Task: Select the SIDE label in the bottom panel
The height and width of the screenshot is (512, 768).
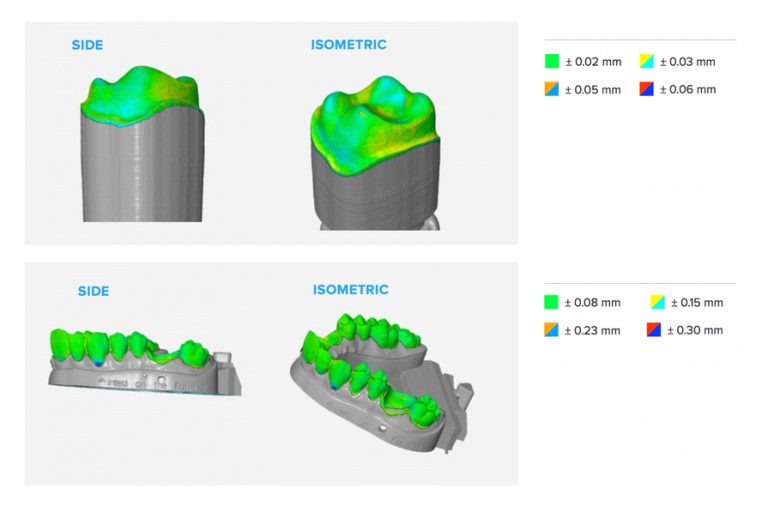Action: (93, 291)
